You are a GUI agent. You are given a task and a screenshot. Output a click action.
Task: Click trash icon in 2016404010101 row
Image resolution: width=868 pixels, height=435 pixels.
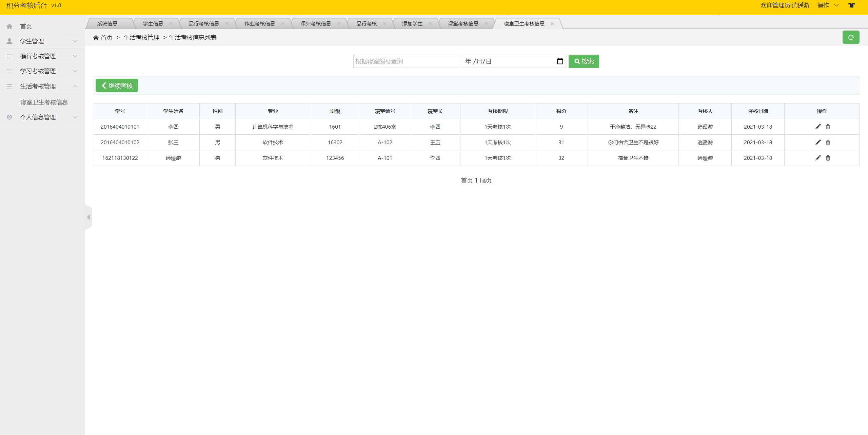tap(828, 127)
